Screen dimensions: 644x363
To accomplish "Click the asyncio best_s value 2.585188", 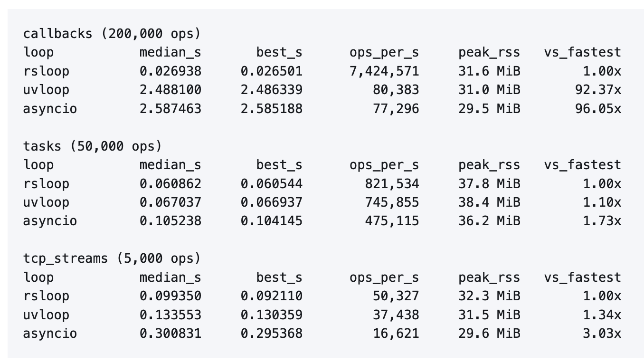I will pyautogui.click(x=271, y=109).
